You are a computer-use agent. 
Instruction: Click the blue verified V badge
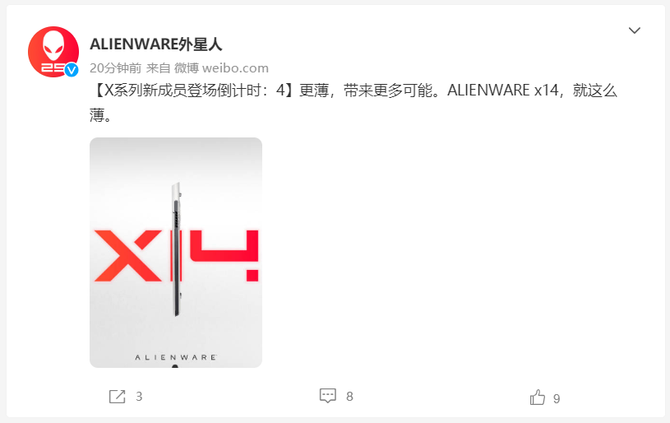click(71, 70)
